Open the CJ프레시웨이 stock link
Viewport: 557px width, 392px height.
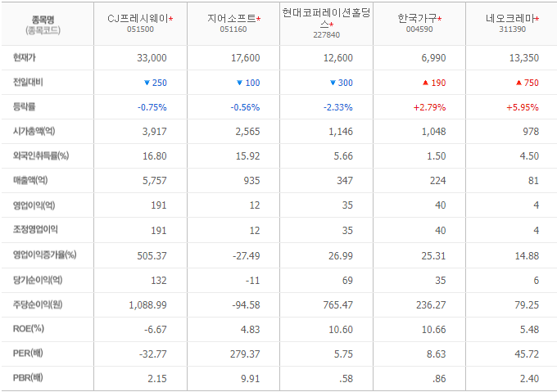[x=138, y=19]
